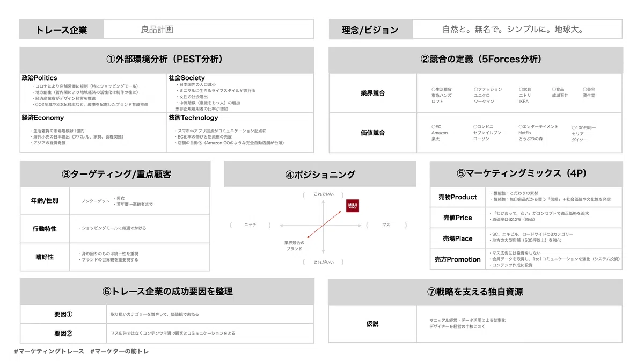Viewport: 644px width, 362px height.
Task: Click the 仮説 row label
Action: pos(372,324)
